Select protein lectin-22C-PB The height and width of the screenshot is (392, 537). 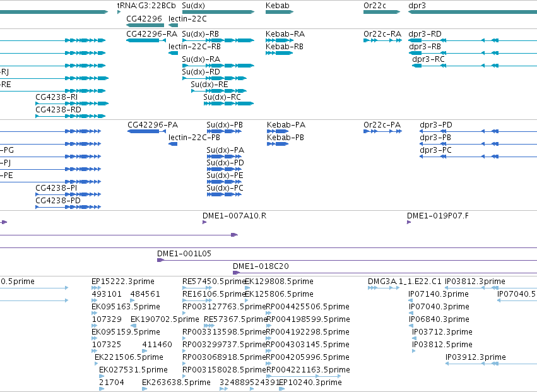click(x=194, y=138)
